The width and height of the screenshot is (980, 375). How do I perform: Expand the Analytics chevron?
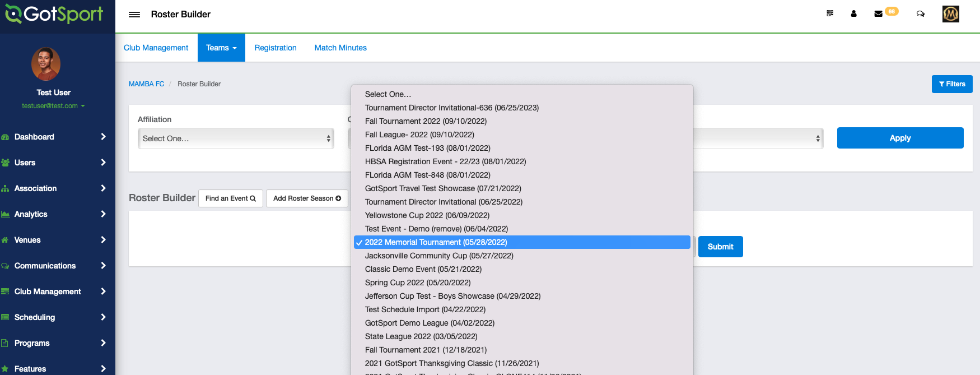(x=103, y=214)
